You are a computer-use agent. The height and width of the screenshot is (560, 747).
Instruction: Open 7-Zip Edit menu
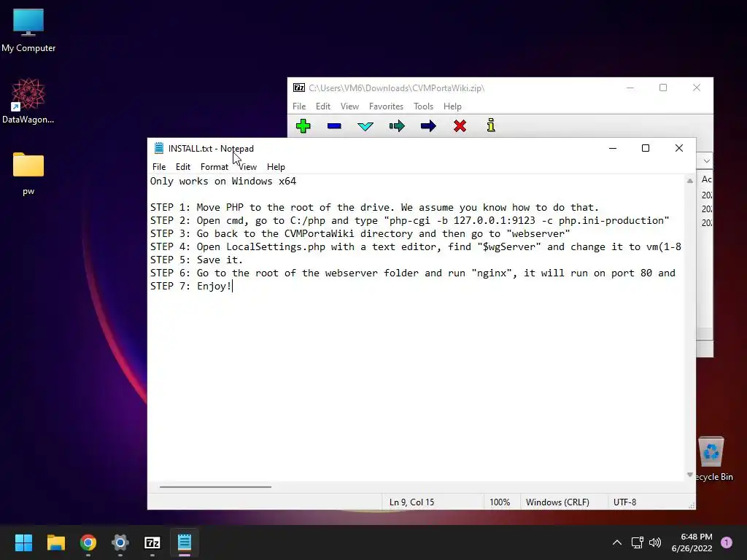(x=323, y=106)
